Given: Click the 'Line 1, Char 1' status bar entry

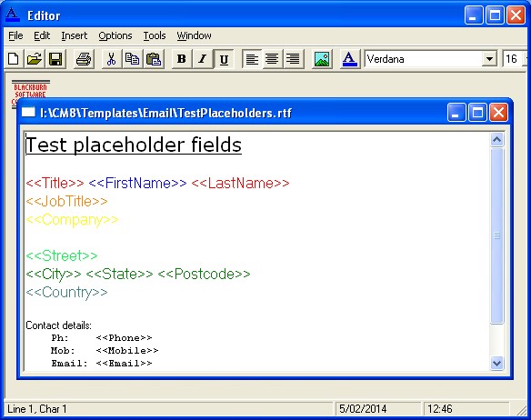Looking at the screenshot, I should point(37,409).
